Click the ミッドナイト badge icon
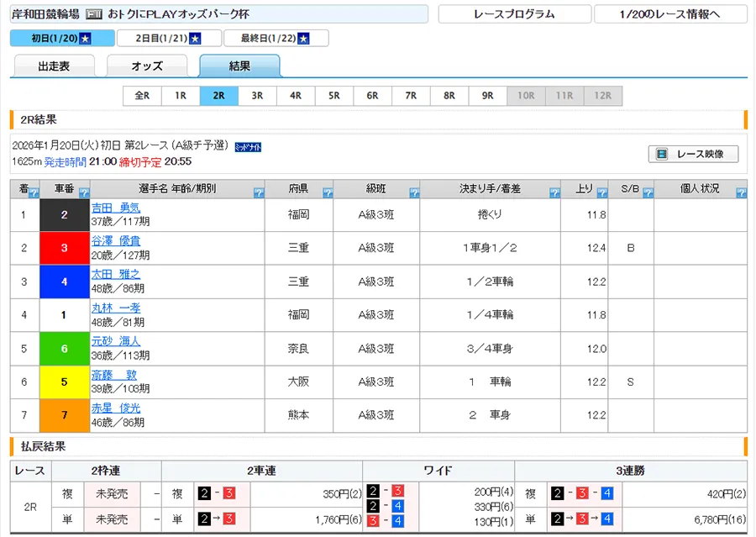 pos(248,146)
